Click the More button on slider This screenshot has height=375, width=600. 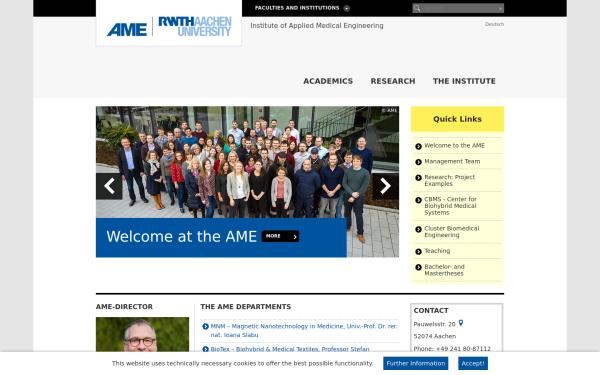tap(280, 236)
